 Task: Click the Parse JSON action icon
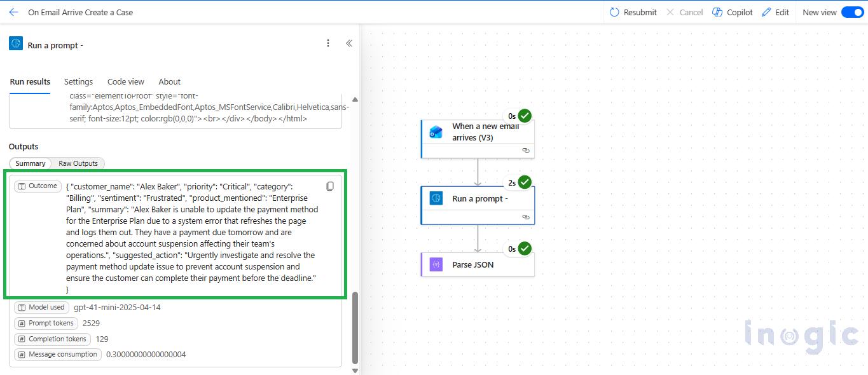[436, 264]
